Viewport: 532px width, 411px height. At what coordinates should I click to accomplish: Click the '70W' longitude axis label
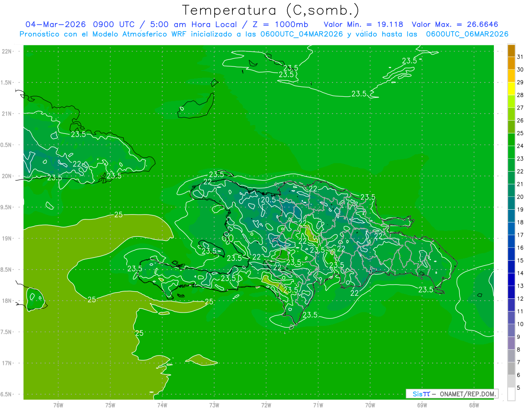(370, 405)
